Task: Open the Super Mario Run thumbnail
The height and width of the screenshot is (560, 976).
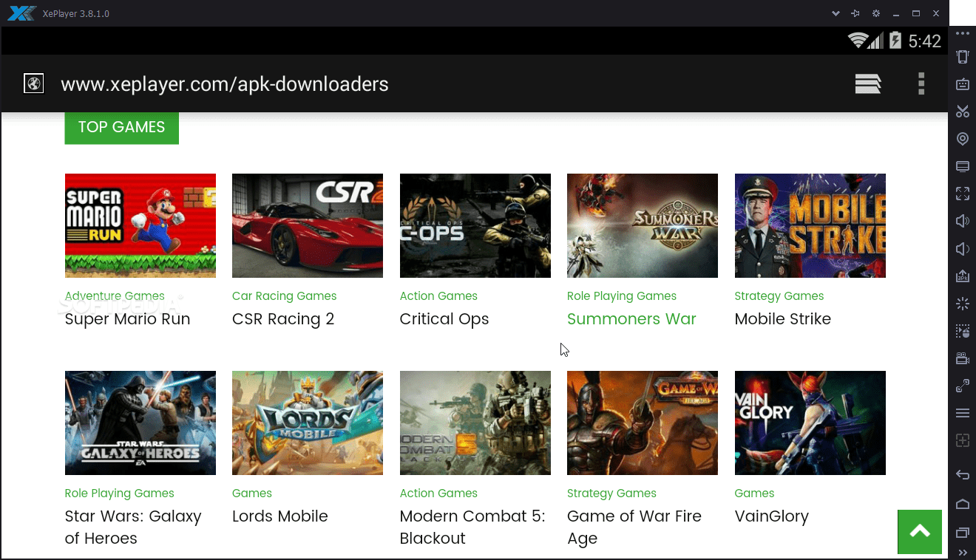Action: tap(140, 225)
